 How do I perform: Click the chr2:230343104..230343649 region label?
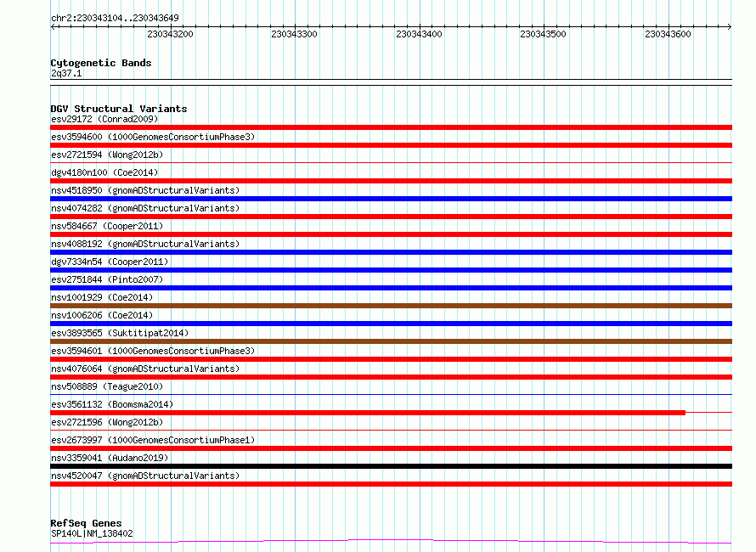coord(115,18)
